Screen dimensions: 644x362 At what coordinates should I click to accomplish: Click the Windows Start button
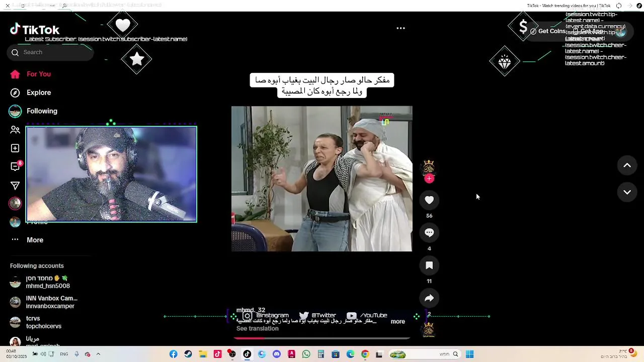[469, 354]
